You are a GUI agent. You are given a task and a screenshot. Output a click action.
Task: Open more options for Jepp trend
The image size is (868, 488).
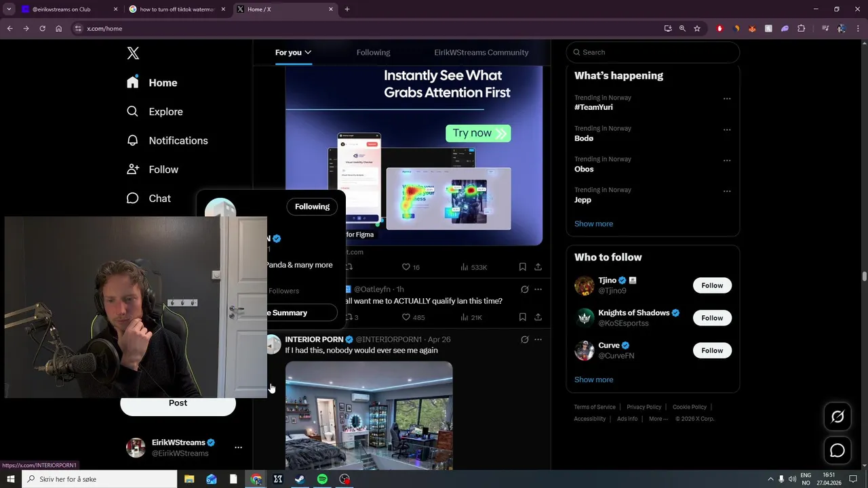pyautogui.click(x=727, y=191)
